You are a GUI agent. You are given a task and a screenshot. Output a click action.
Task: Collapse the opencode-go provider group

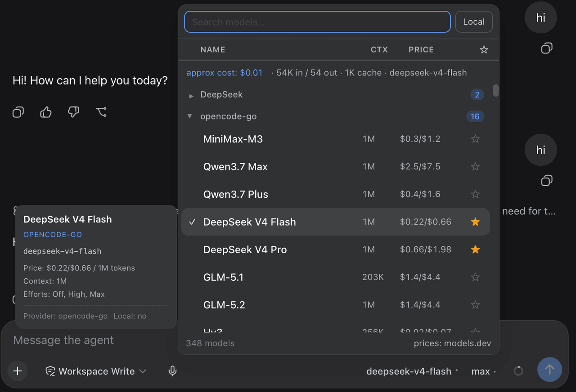coord(190,116)
